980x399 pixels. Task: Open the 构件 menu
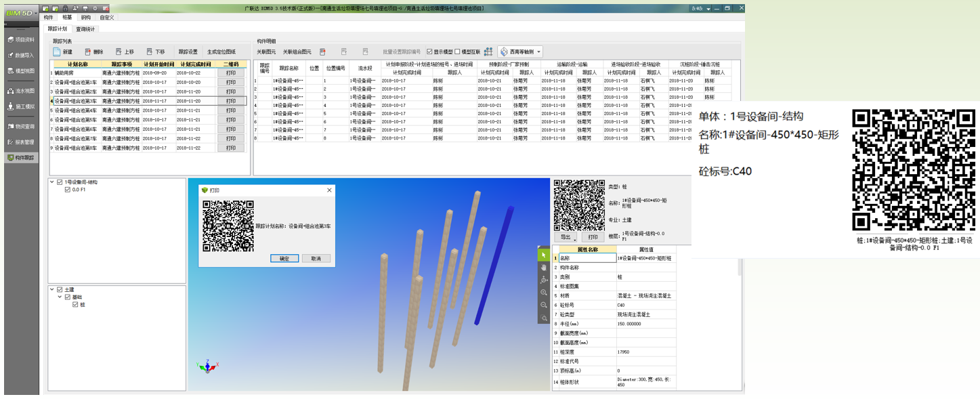click(48, 18)
